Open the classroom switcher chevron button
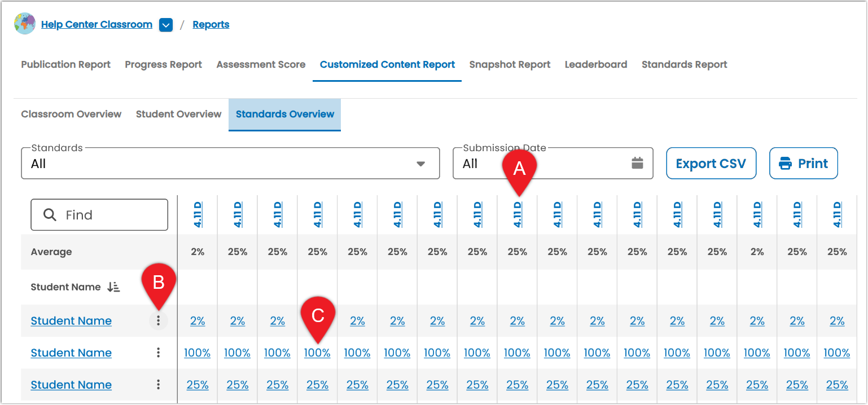This screenshot has height=405, width=868. click(x=166, y=25)
